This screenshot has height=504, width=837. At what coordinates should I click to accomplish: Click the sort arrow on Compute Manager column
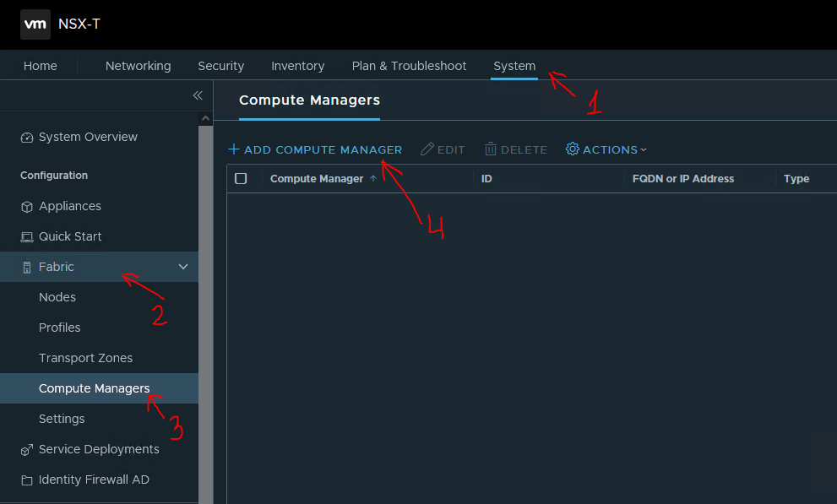373,178
